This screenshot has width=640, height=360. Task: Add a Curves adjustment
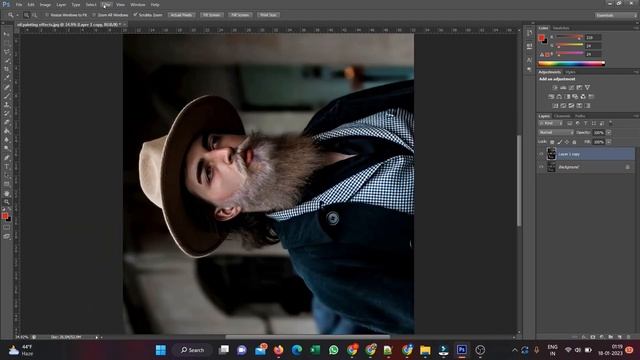click(x=571, y=87)
